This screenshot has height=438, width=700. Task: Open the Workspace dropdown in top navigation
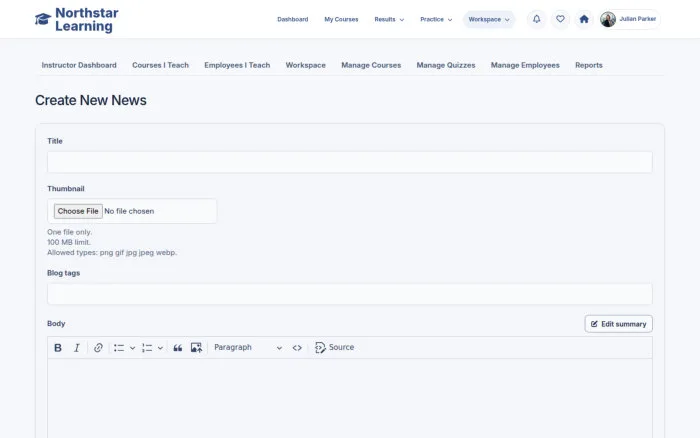point(489,19)
